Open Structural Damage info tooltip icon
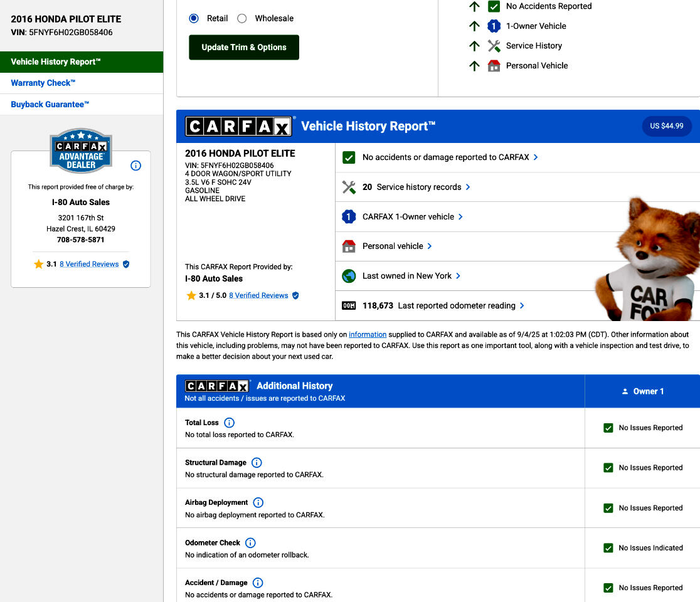 coord(257,463)
